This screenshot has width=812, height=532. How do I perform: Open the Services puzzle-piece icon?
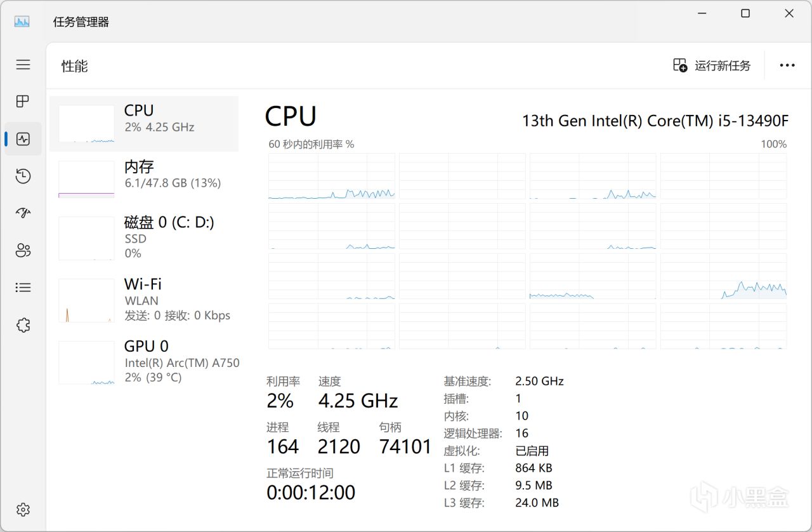[x=23, y=325]
